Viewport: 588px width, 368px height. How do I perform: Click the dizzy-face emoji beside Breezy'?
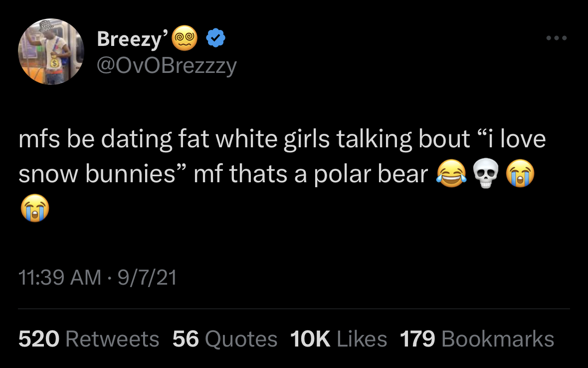(185, 38)
